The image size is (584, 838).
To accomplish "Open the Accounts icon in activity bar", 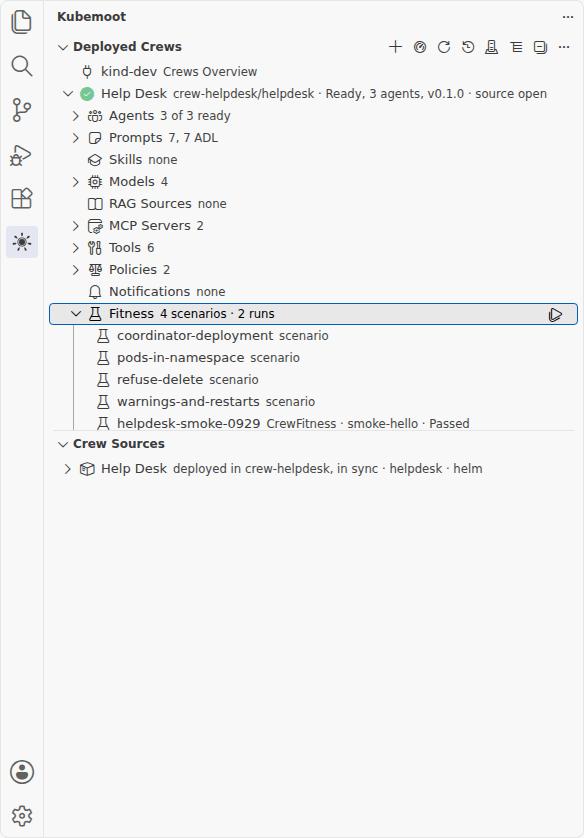I will [21, 772].
